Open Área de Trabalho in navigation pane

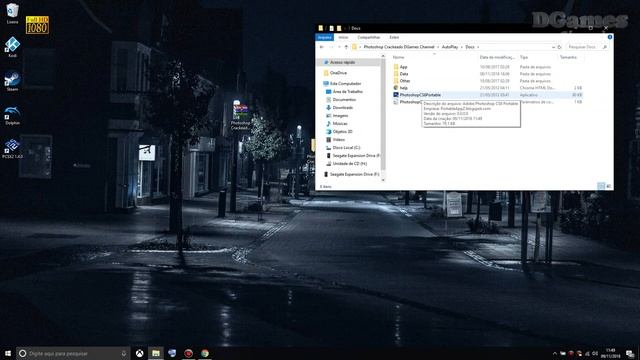tap(347, 91)
